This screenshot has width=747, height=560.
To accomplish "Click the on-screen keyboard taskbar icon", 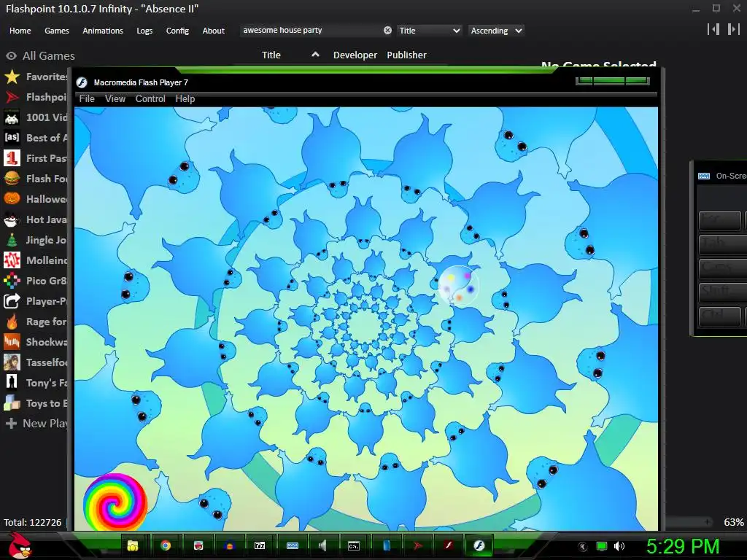I will (292, 545).
